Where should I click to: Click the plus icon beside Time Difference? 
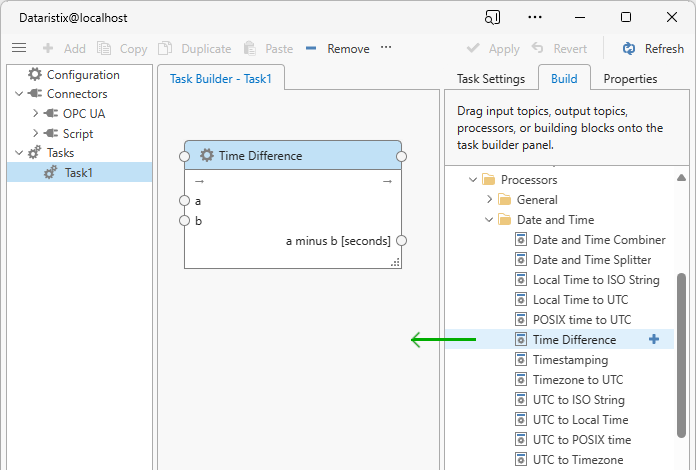pyautogui.click(x=654, y=340)
